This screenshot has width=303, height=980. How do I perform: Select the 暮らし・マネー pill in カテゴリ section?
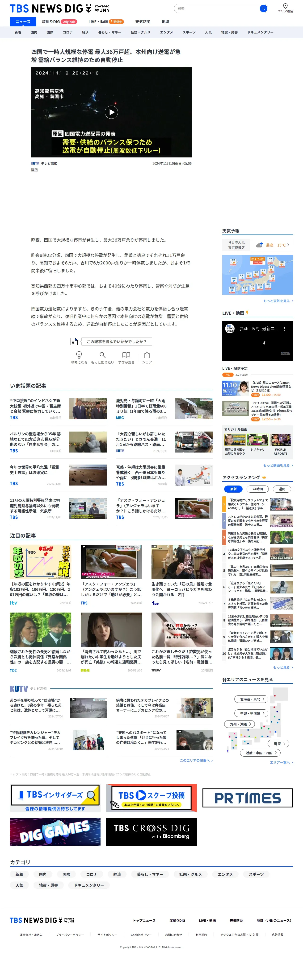[150, 874]
